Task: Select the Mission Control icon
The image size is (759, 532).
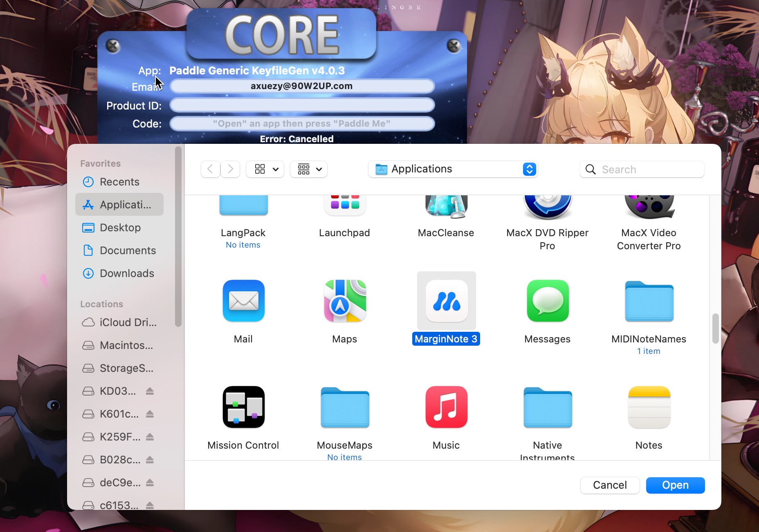Action: point(243,407)
